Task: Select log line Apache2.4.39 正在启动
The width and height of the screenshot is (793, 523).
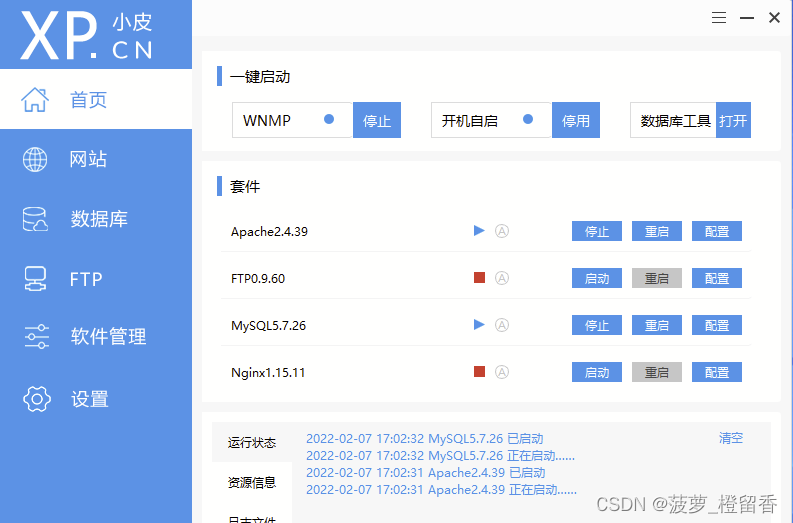Action: [442, 490]
